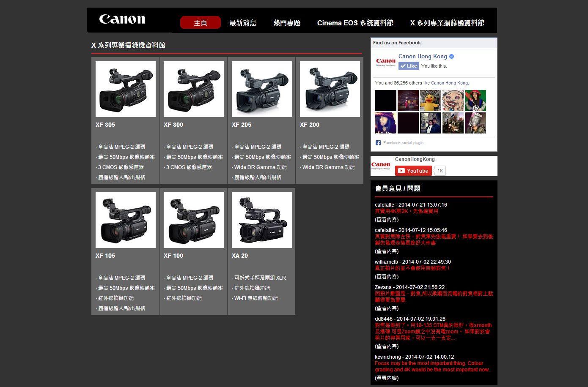This screenshot has width=588, height=387.
Task: Select the XF 205 model title
Action: click(x=242, y=125)
